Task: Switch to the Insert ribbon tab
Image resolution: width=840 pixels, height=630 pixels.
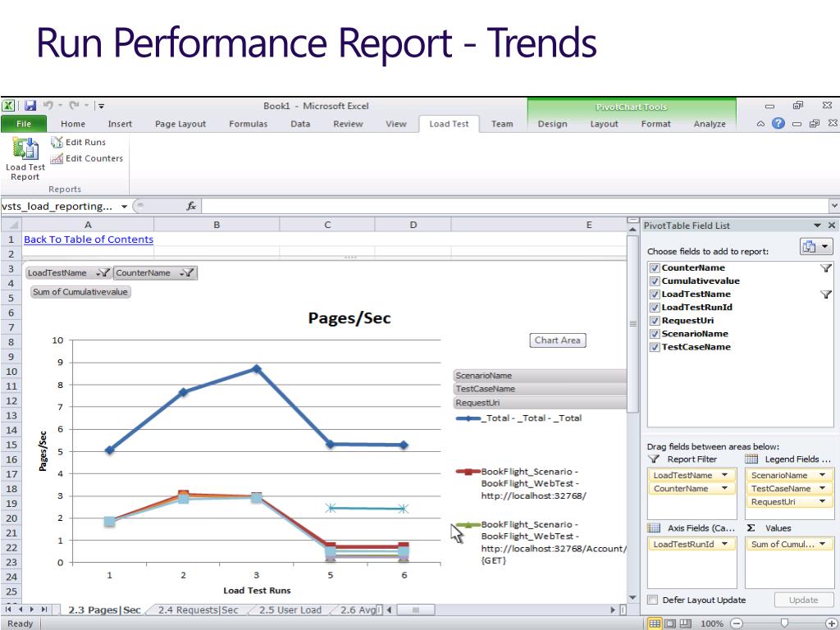Action: point(120,124)
